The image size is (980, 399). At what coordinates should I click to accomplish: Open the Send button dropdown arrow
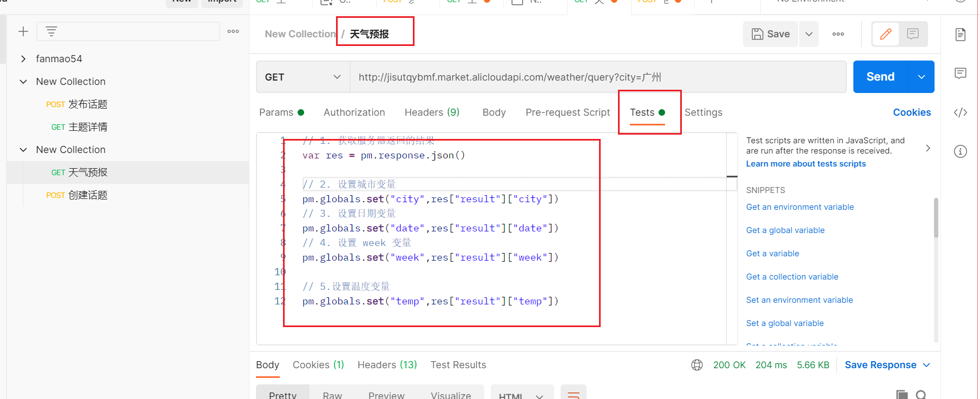pyautogui.click(x=922, y=77)
